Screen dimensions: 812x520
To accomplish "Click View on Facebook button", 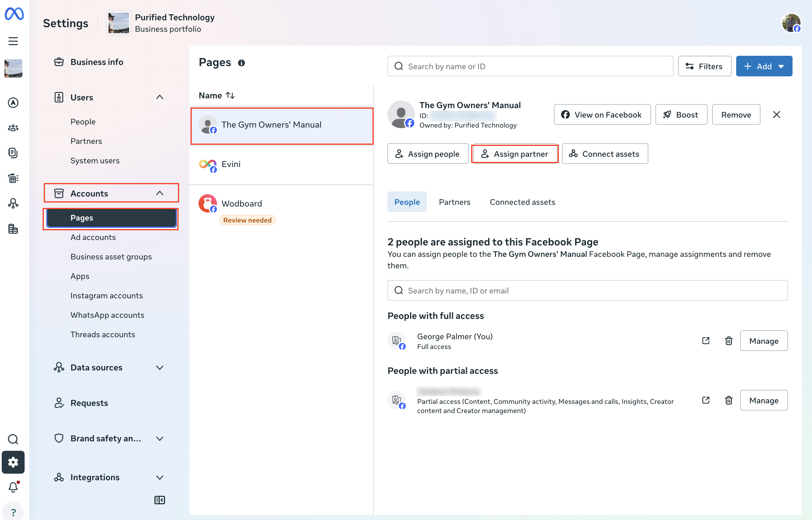I will pos(602,114).
